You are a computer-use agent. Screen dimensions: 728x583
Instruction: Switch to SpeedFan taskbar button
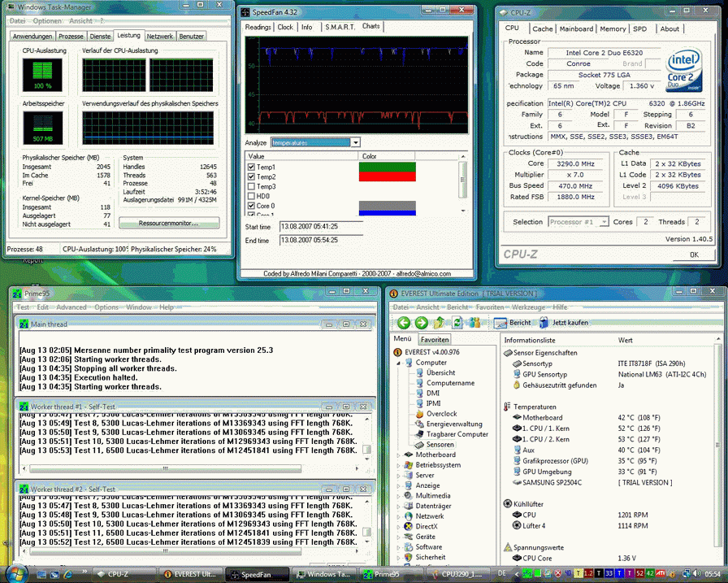point(258,574)
